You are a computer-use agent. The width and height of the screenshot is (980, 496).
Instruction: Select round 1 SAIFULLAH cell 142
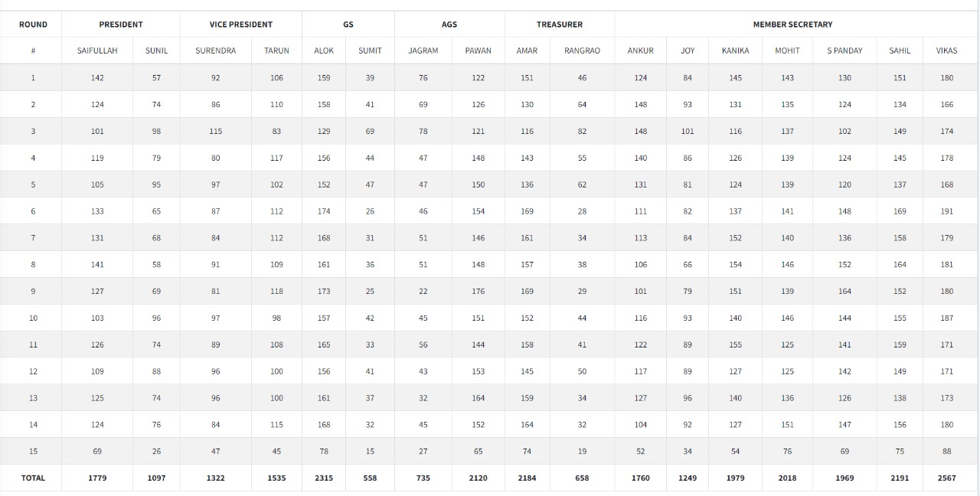coord(97,78)
